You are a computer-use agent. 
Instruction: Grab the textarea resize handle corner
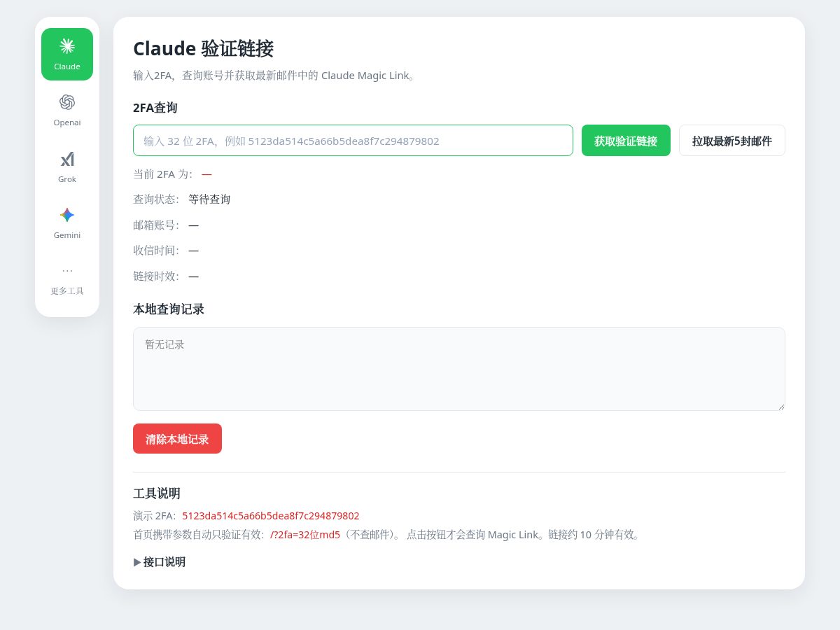coord(780,406)
